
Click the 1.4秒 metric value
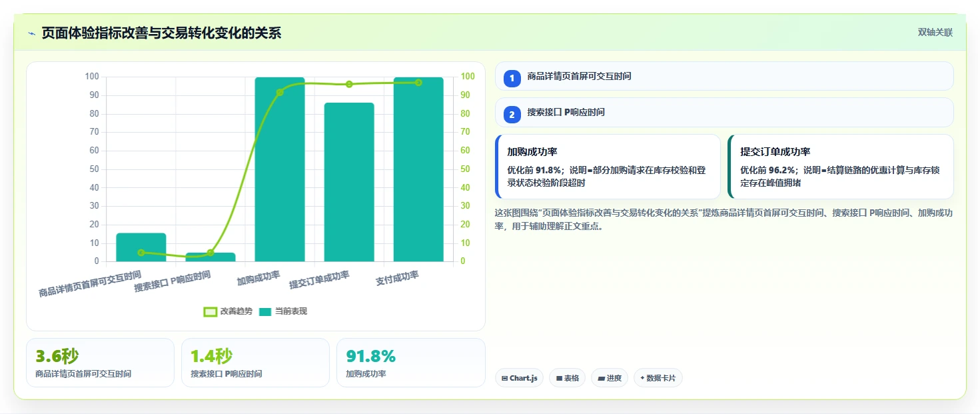[212, 357]
